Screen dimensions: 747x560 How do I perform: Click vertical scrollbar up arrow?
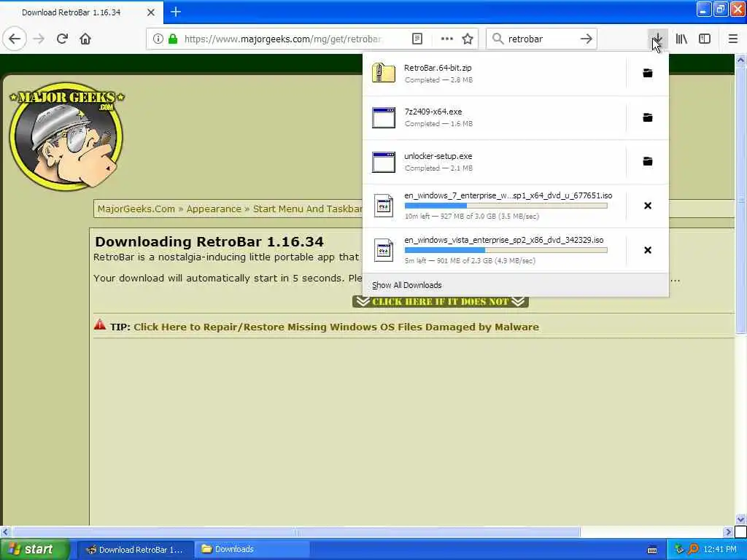point(741,61)
